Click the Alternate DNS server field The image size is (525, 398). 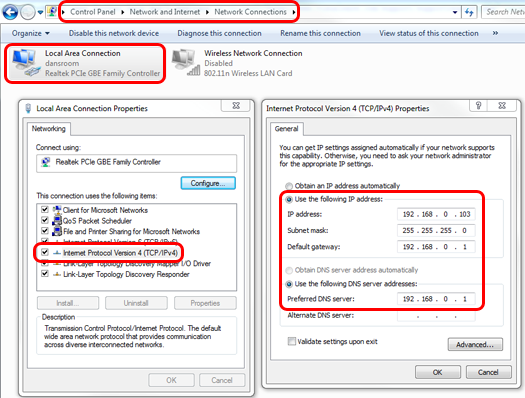pyautogui.click(x=436, y=316)
